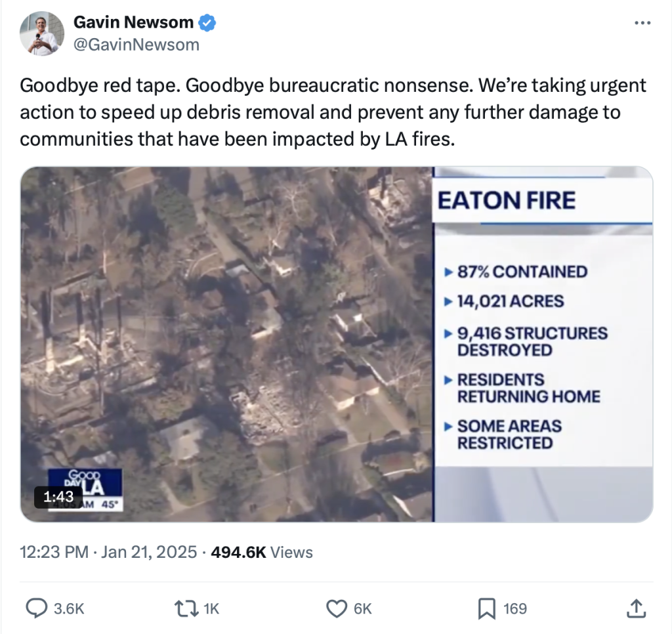Click the 1K repost count

pos(210,608)
